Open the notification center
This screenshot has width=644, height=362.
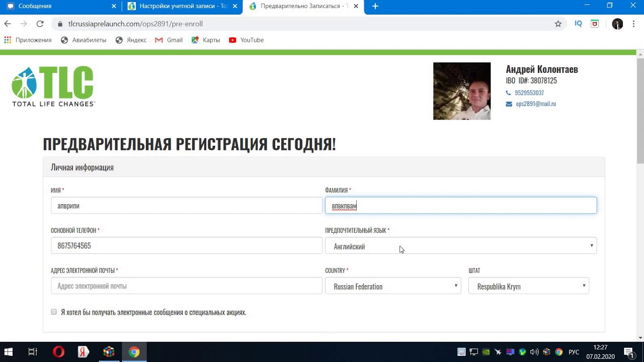click(x=628, y=352)
